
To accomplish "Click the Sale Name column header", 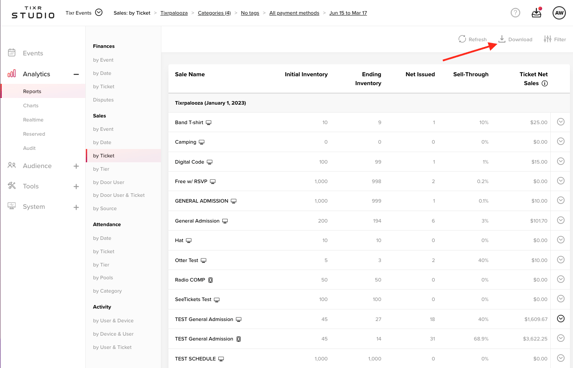I will [x=190, y=74].
